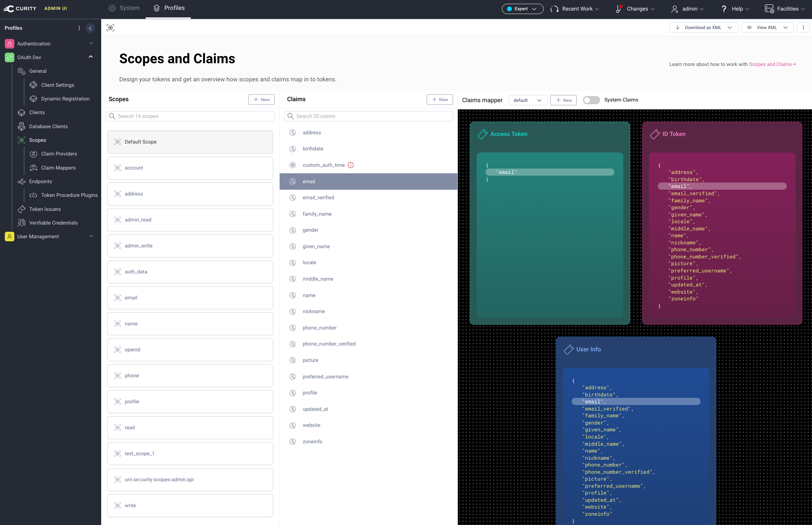Open the top-right three-dot options button
The image size is (812, 525).
[803, 27]
